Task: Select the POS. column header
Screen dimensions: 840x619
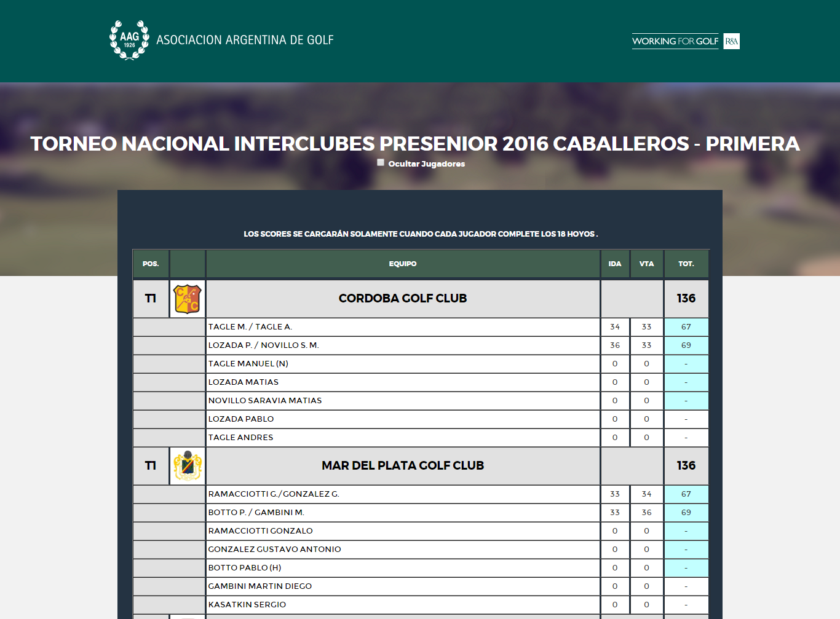Action: (x=151, y=264)
